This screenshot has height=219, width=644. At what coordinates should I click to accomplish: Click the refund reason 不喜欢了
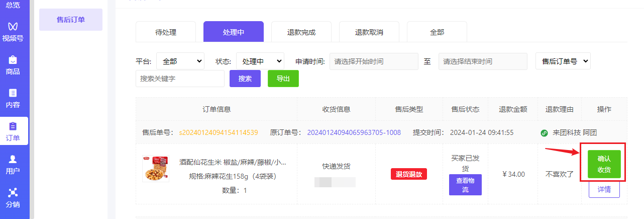(560, 174)
